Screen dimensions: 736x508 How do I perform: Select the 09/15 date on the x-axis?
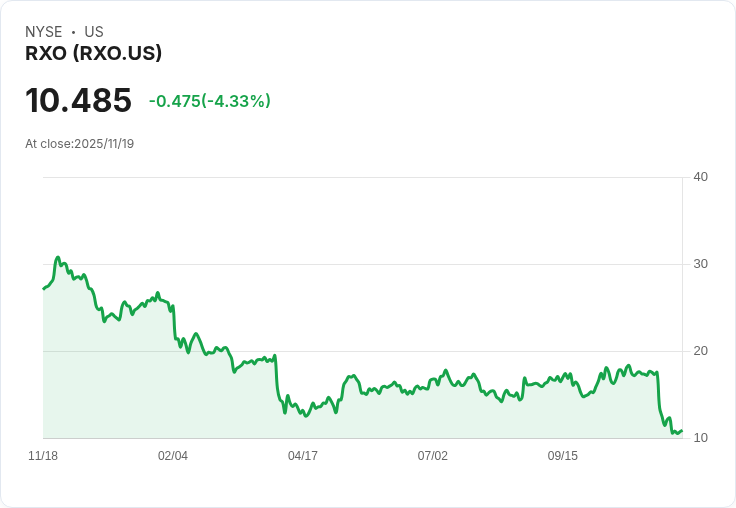click(562, 456)
